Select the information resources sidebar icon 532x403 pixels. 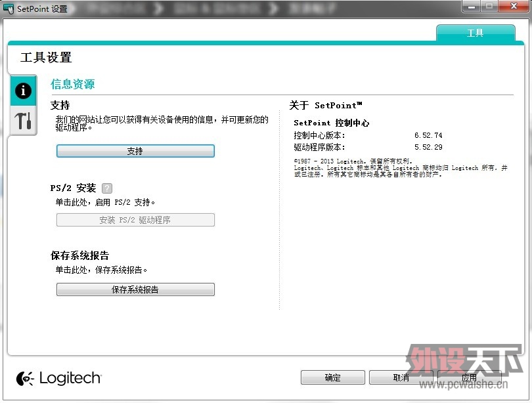(x=23, y=91)
